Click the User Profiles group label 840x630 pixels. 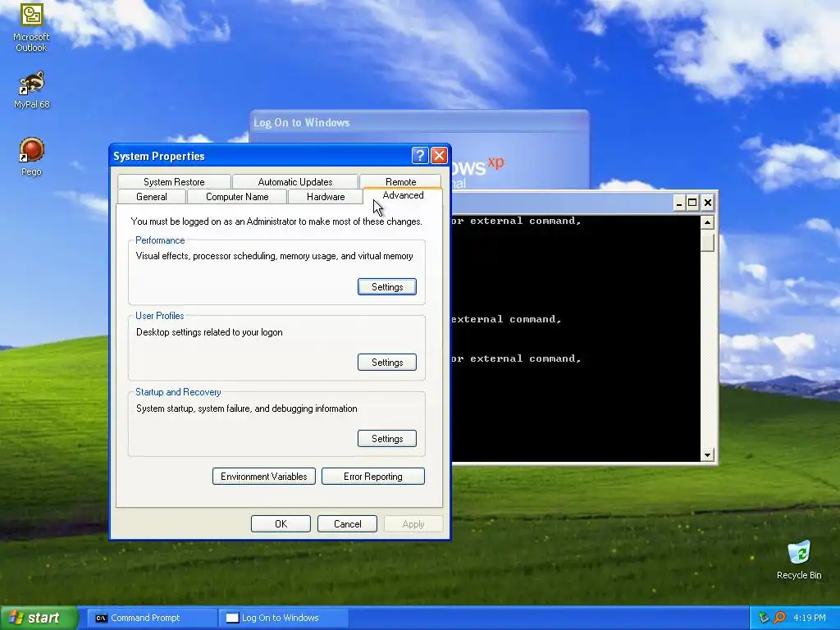(x=159, y=316)
